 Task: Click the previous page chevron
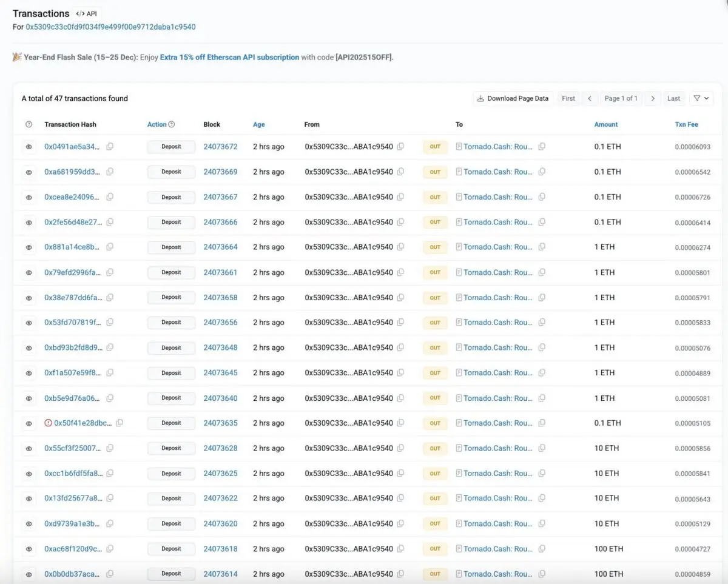click(x=590, y=98)
